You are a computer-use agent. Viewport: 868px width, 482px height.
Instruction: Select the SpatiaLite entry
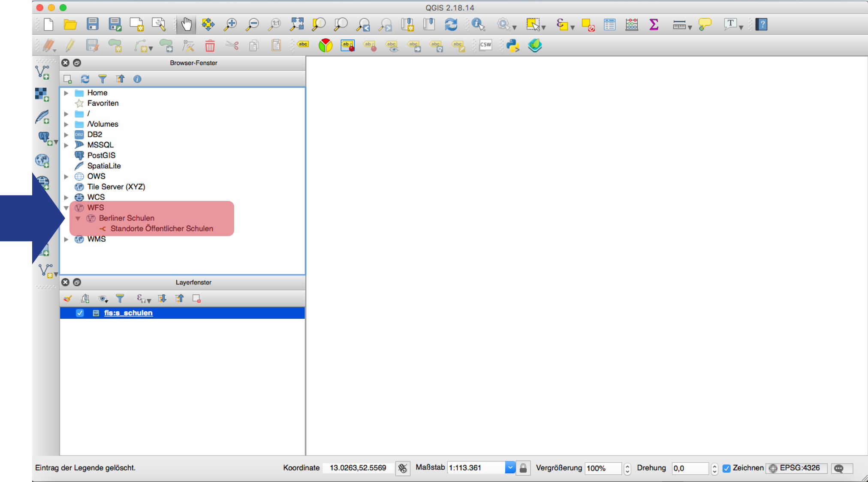click(x=104, y=166)
